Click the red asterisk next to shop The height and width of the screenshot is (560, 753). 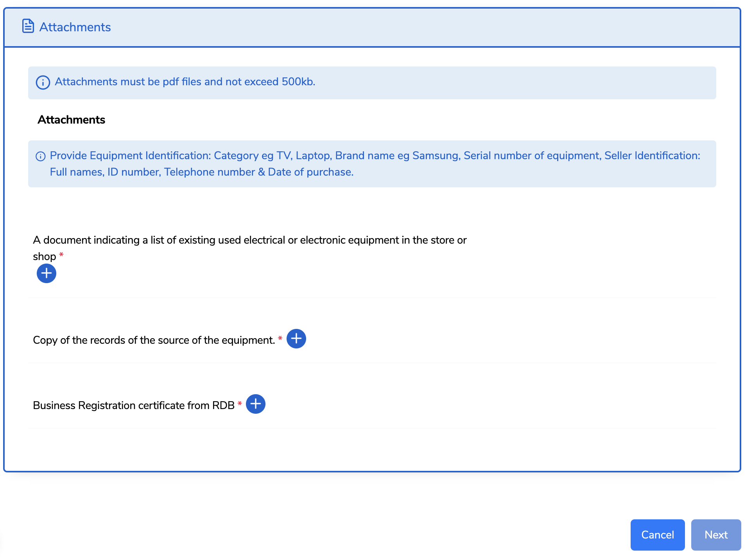(x=61, y=255)
